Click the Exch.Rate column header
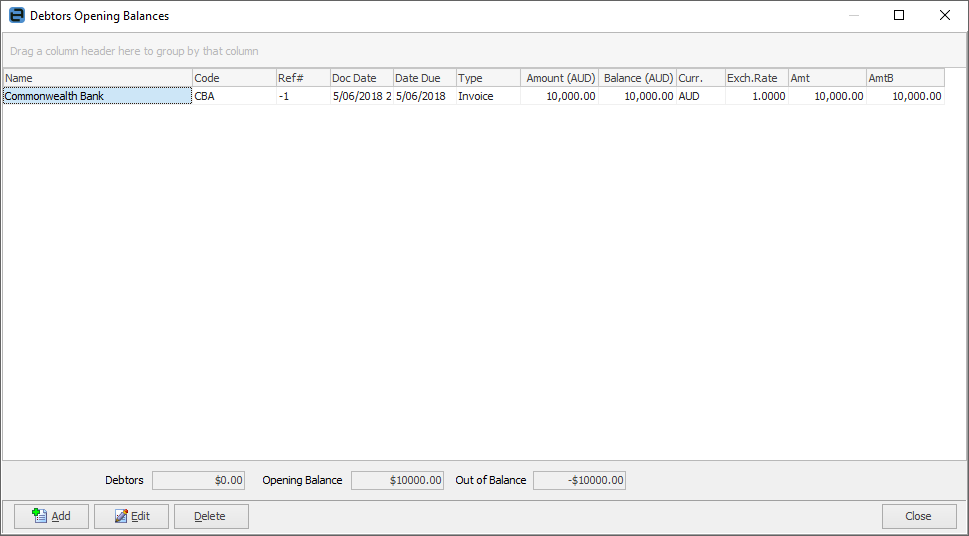969x536 pixels. coord(757,78)
